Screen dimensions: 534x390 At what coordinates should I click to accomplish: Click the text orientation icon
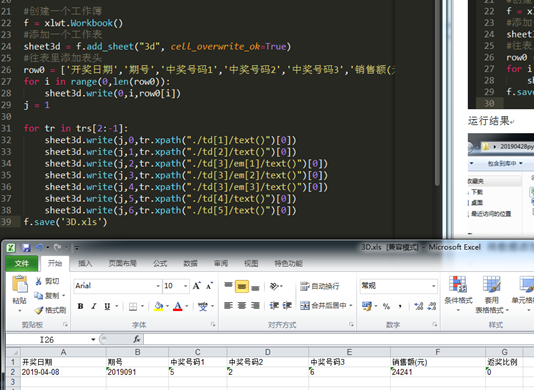point(274,286)
